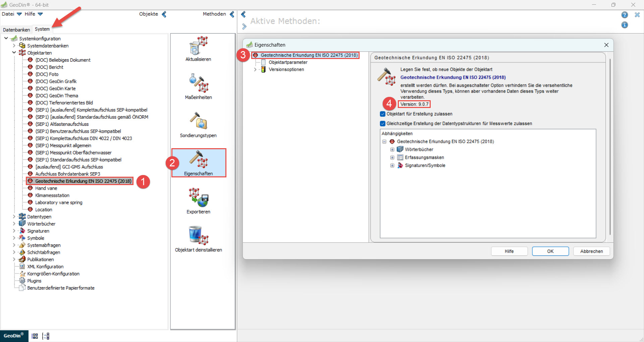Select 'Aufschluss Bohrdatenbank SEP3' entry
The height and width of the screenshot is (342, 644).
pyautogui.click(x=68, y=174)
